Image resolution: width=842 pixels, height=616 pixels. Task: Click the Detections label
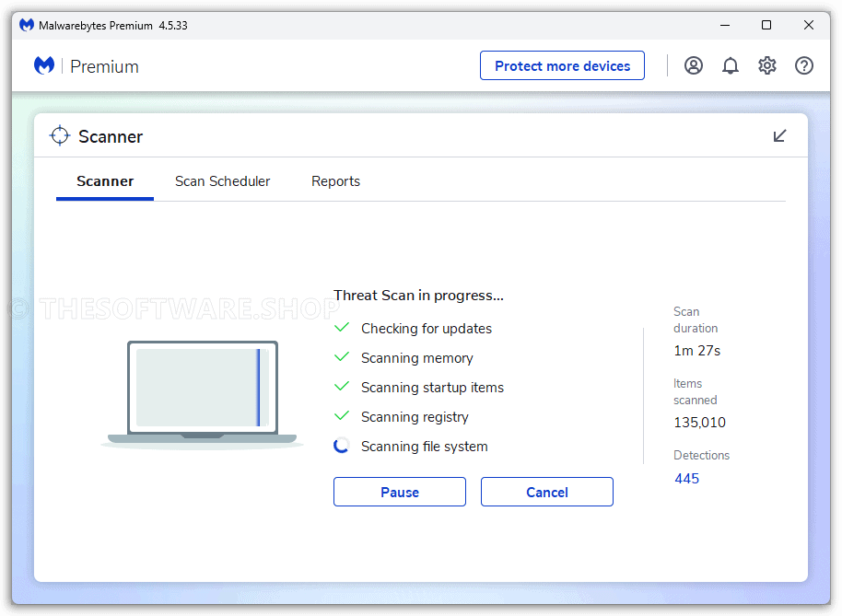[701, 455]
